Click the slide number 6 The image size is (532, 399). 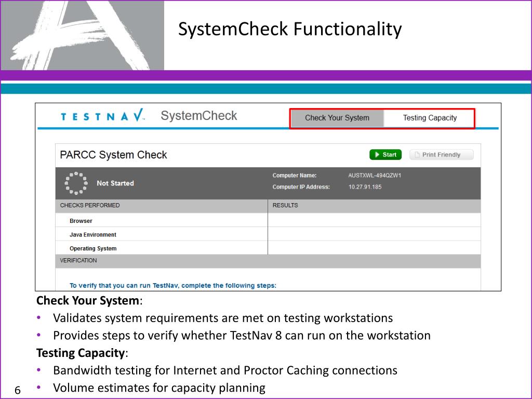[18, 390]
